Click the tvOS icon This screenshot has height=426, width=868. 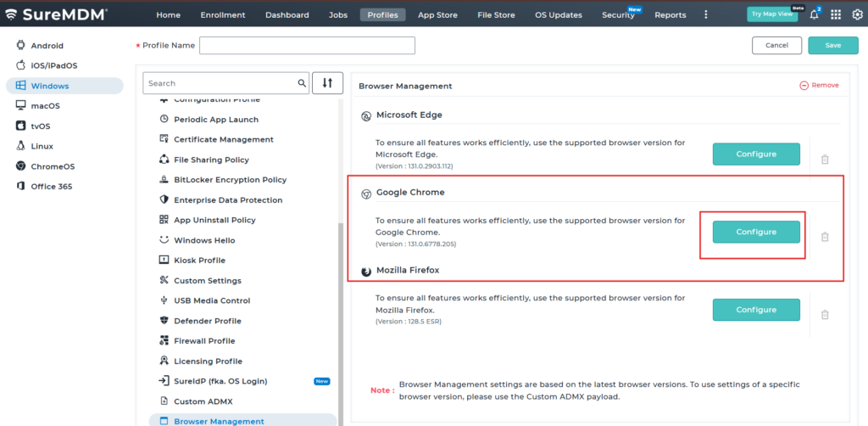point(20,126)
